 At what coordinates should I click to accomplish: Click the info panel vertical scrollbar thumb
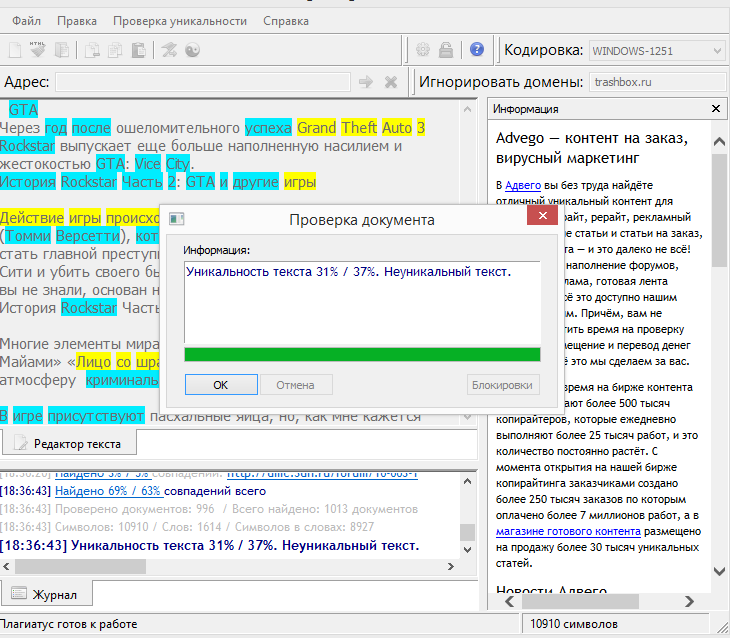coord(719,210)
